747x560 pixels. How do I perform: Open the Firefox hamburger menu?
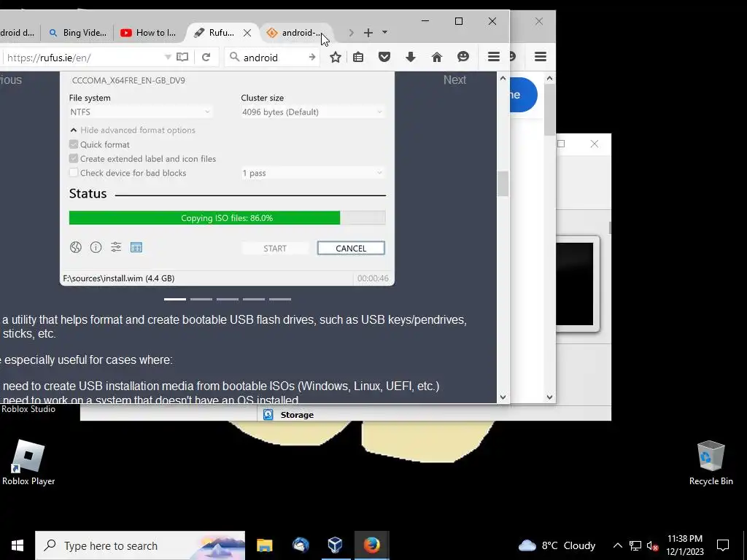[x=494, y=57]
